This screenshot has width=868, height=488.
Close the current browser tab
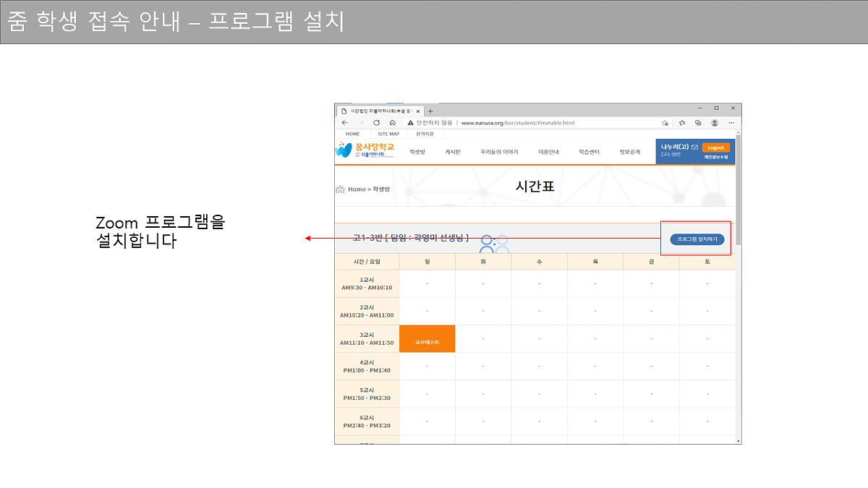(418, 111)
